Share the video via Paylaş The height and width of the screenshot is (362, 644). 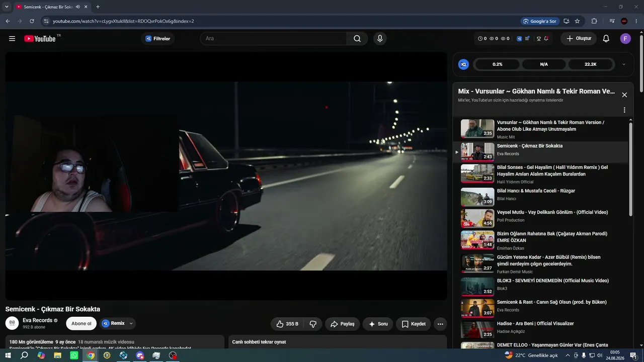pos(343,324)
